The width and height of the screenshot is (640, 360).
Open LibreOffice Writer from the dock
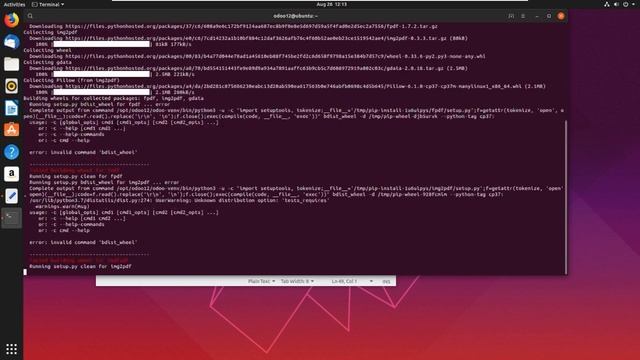tap(11, 108)
